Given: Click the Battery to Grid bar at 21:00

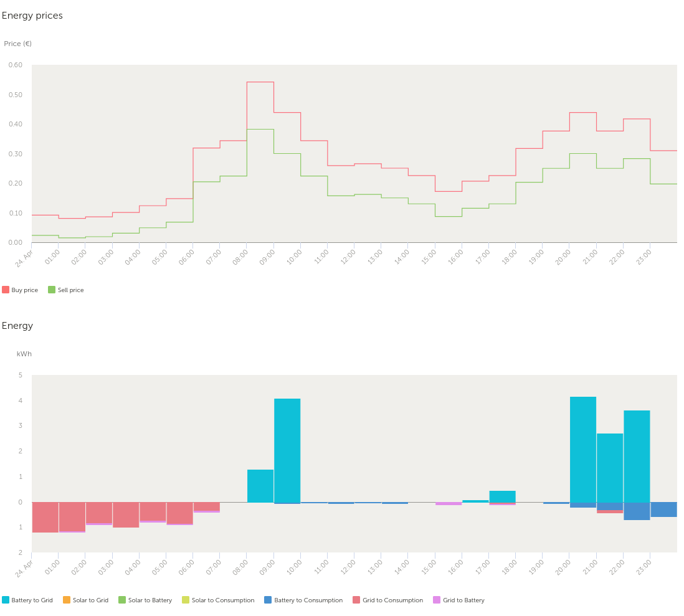Looking at the screenshot, I should click(x=610, y=467).
